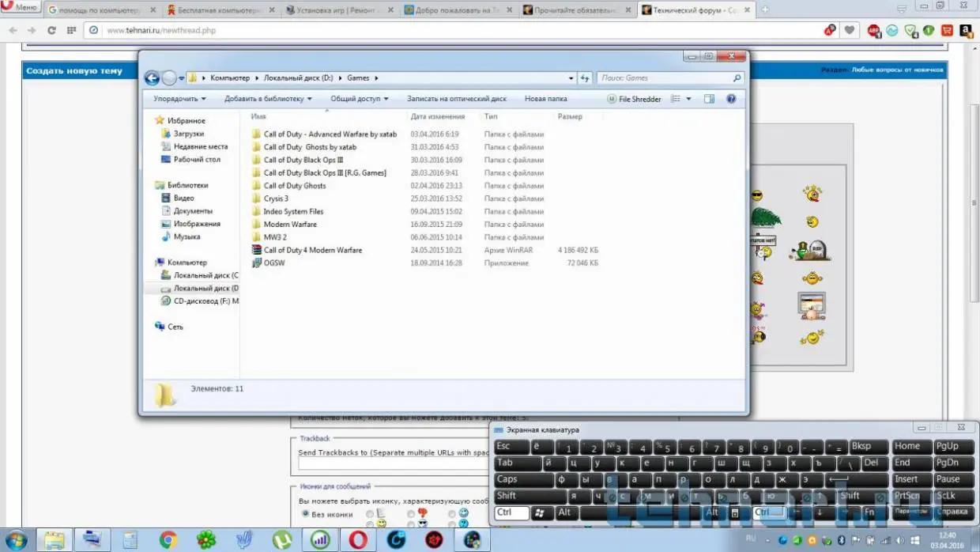Toggle the Fn key on-screen keyboard

[874, 512]
